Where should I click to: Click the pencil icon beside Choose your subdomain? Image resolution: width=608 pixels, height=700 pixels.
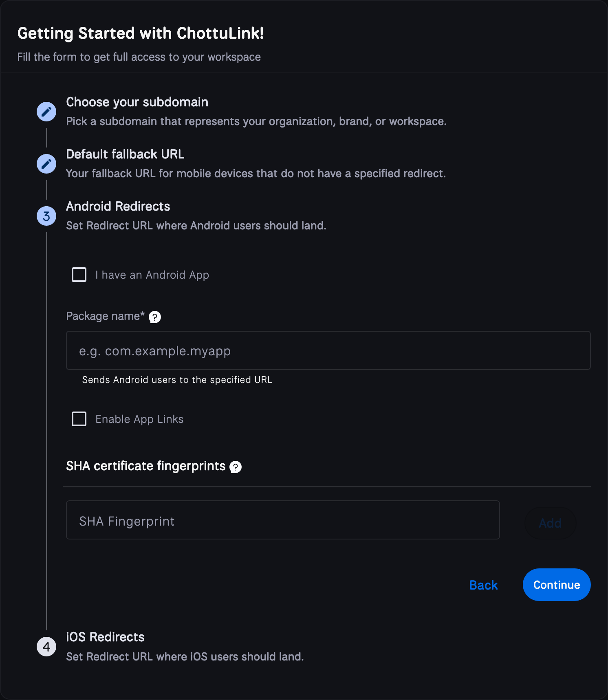46,111
